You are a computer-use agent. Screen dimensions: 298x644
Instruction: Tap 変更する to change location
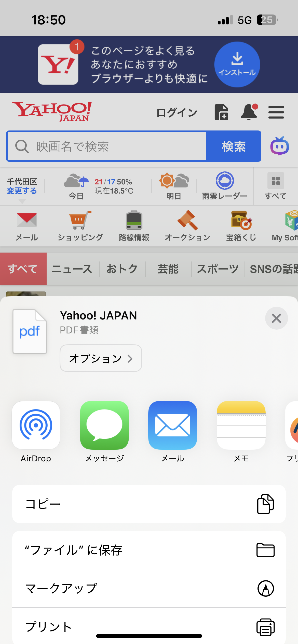click(x=22, y=191)
